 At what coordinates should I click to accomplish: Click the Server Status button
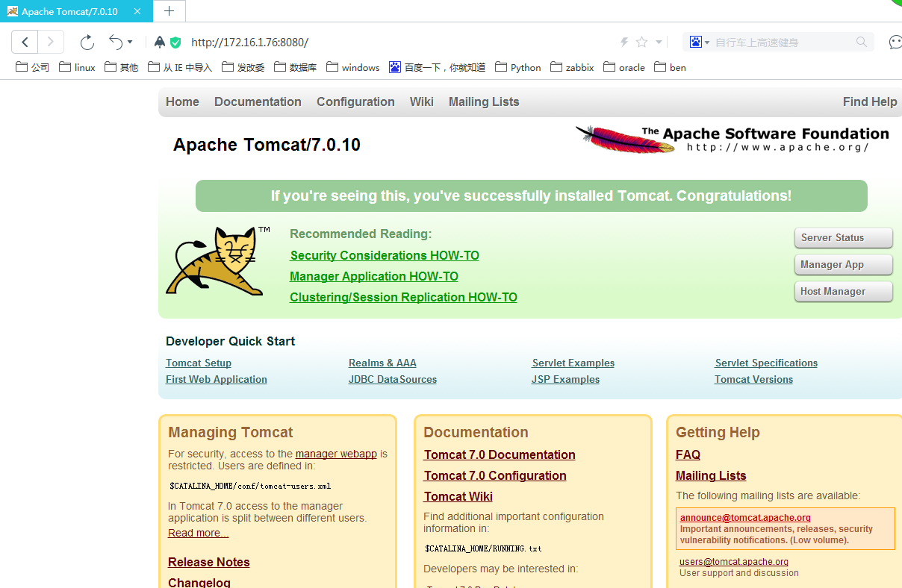[843, 238]
